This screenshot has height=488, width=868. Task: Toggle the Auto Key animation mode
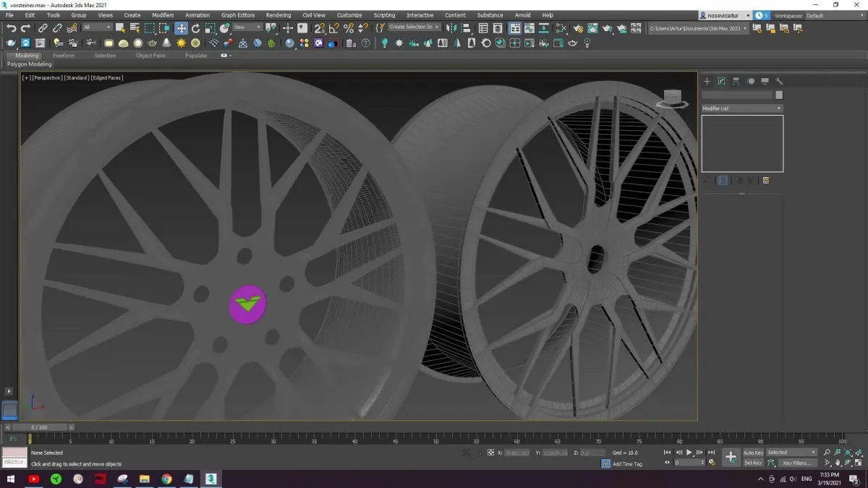pos(753,453)
